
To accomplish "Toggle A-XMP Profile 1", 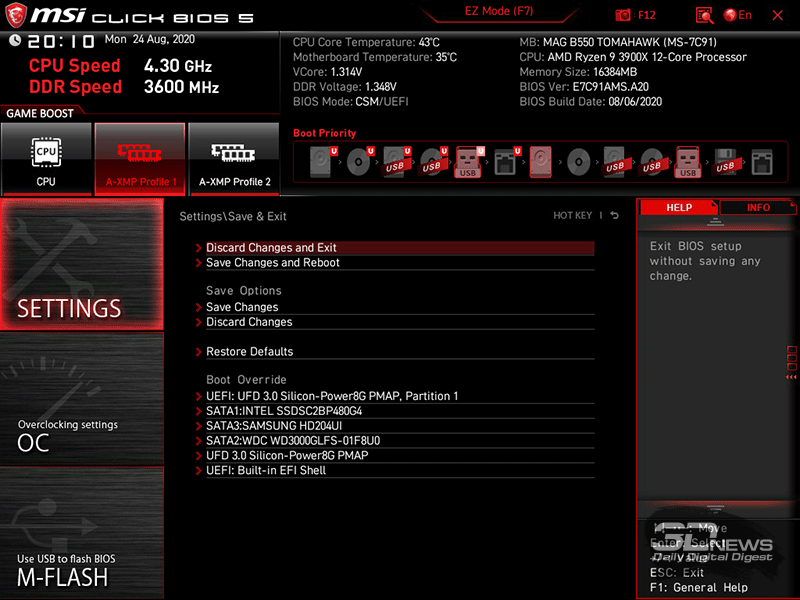I will [x=140, y=159].
